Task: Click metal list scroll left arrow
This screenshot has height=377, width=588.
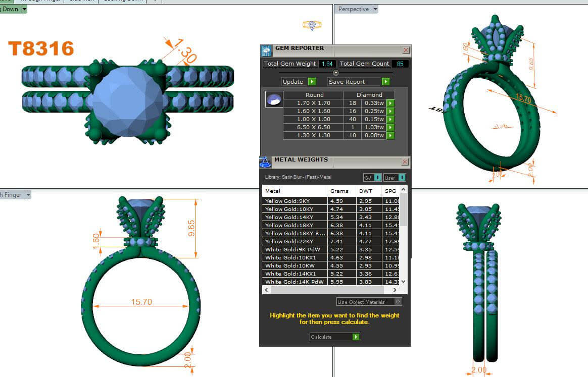Action: click(266, 290)
